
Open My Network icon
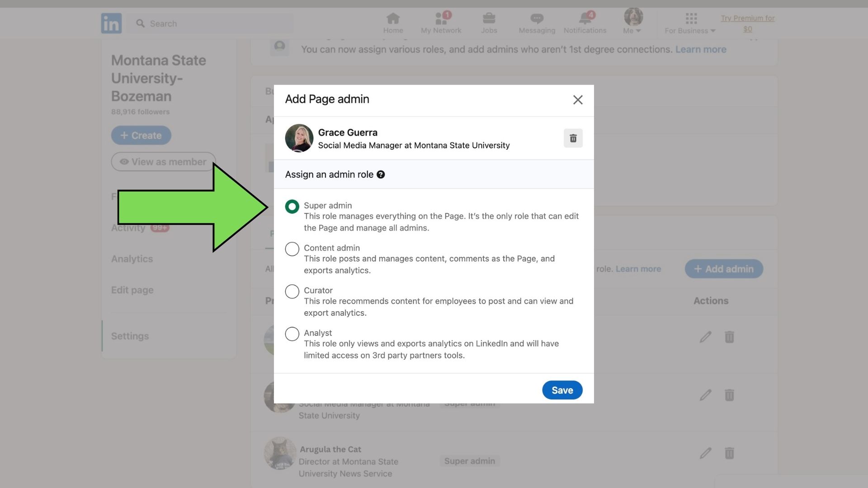(441, 23)
